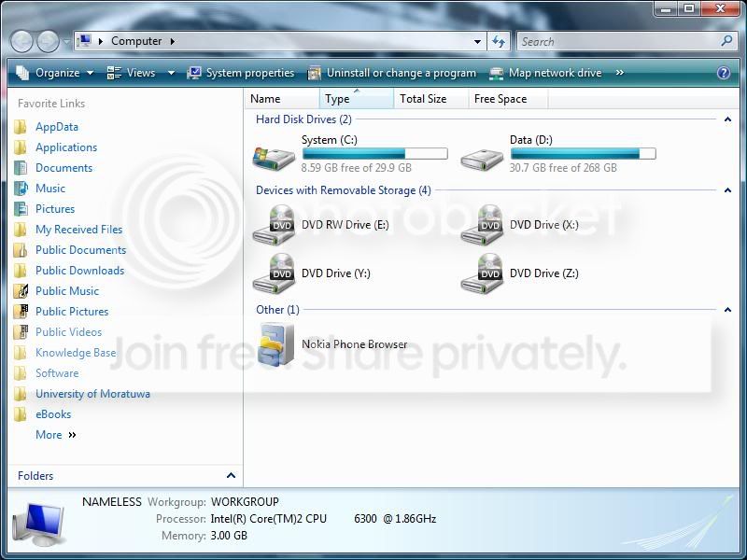747x560 pixels.
Task: Click the AppData folder icon
Action: pyautogui.click(x=20, y=127)
